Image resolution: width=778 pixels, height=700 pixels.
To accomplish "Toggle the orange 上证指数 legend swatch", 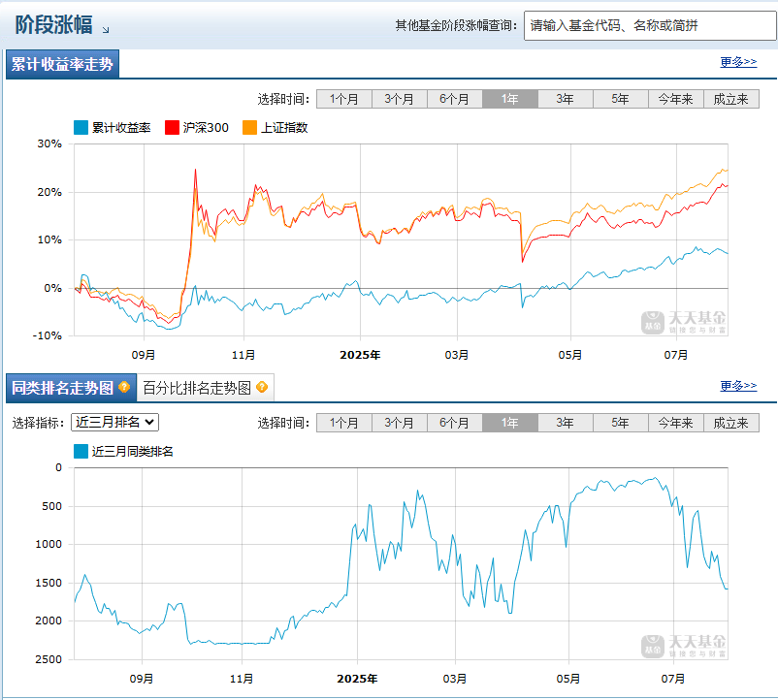I will [249, 127].
